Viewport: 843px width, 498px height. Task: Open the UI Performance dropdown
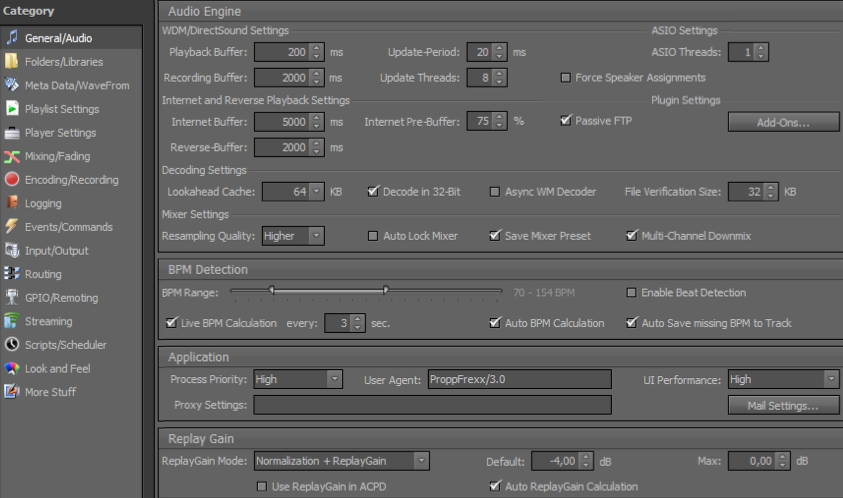[x=831, y=379]
